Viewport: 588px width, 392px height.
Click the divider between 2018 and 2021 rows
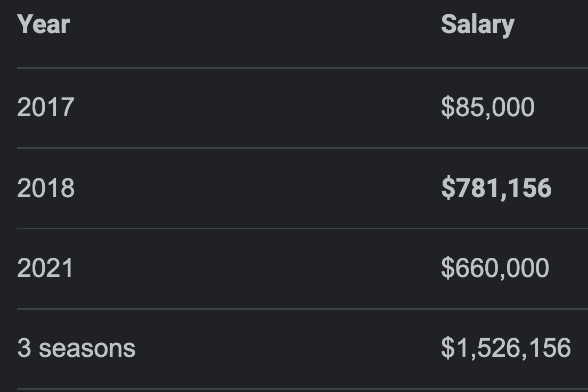pos(302,228)
